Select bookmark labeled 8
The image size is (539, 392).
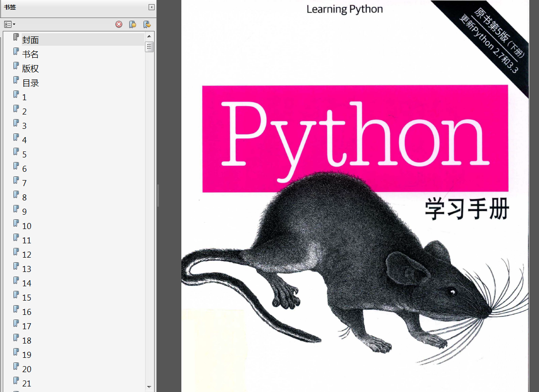pyautogui.click(x=24, y=197)
